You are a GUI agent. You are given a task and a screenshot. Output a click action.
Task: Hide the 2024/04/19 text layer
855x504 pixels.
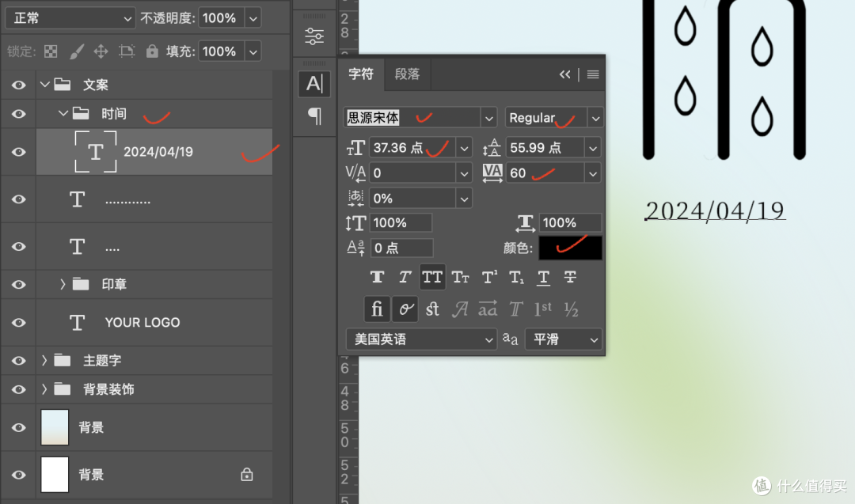[18, 152]
